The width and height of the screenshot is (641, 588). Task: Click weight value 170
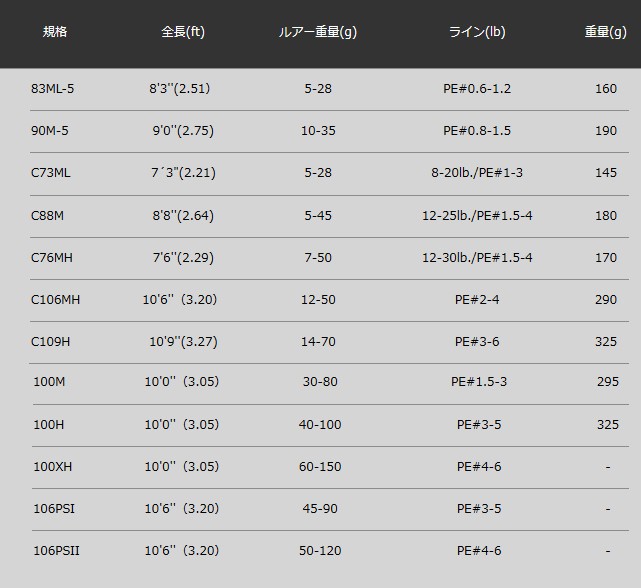606,258
